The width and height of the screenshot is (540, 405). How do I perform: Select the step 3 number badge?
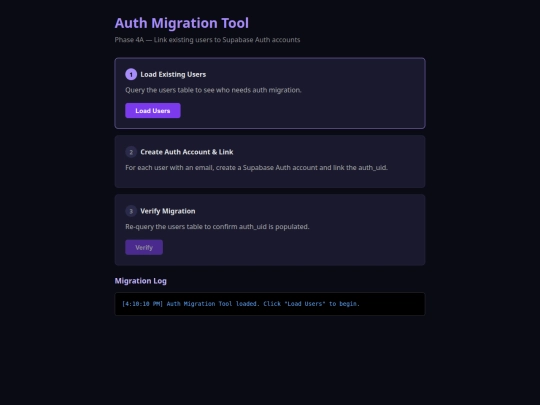tap(131, 211)
